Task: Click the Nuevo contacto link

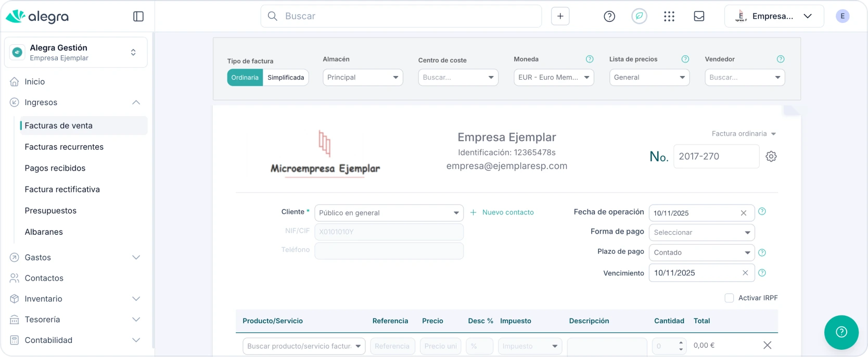Action: click(x=502, y=212)
